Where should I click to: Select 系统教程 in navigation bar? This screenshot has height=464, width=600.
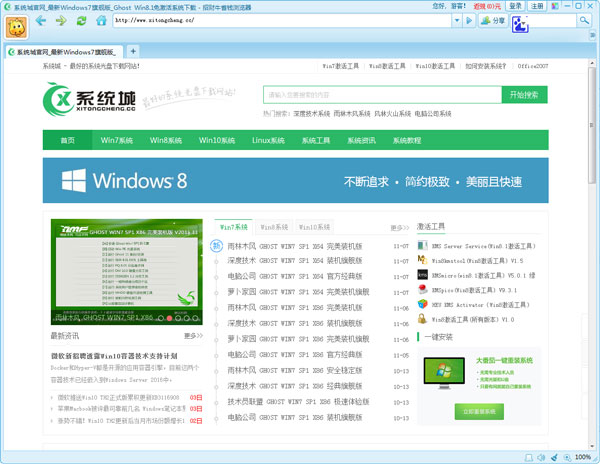pos(407,140)
